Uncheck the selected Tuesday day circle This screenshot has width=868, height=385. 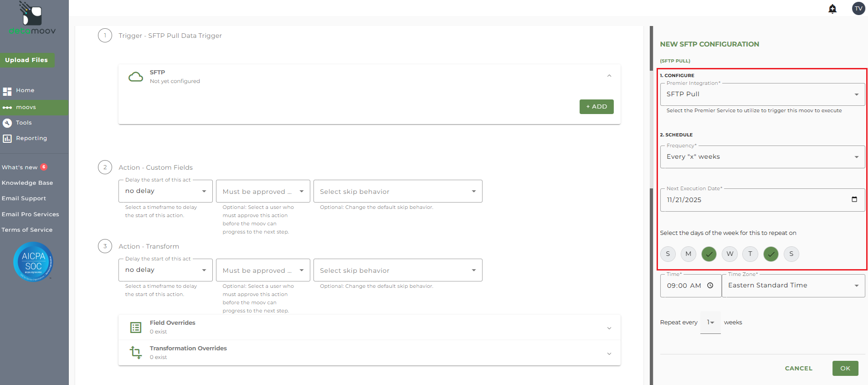(x=709, y=254)
